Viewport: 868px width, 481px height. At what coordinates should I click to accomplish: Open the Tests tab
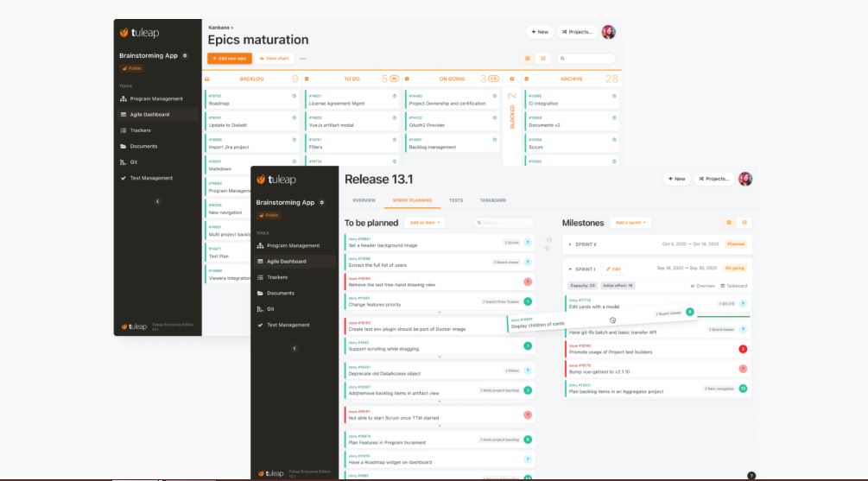click(x=456, y=200)
